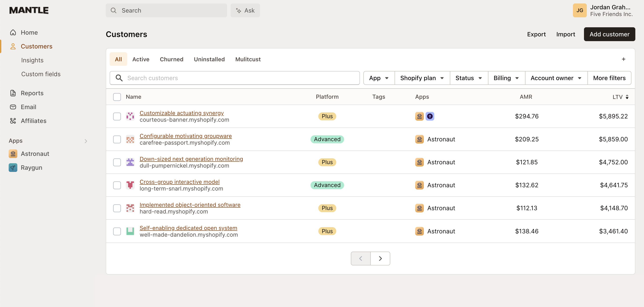Image resolution: width=644 pixels, height=307 pixels.
Task: Select the All tab
Action: point(118,59)
